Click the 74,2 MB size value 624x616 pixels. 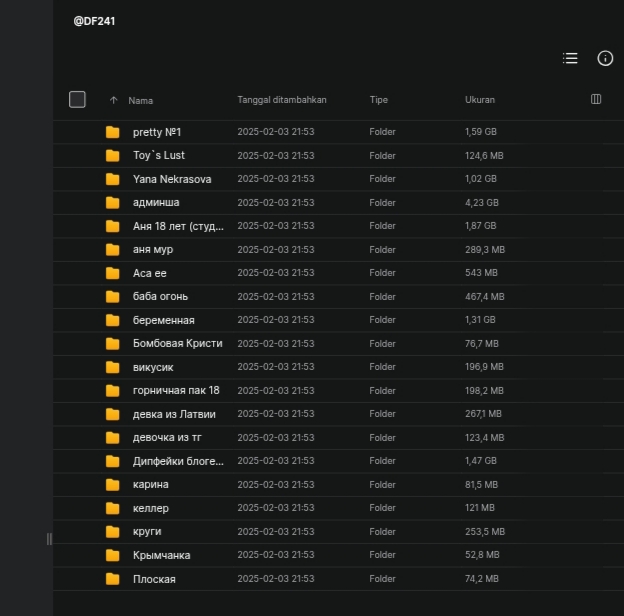tap(482, 579)
